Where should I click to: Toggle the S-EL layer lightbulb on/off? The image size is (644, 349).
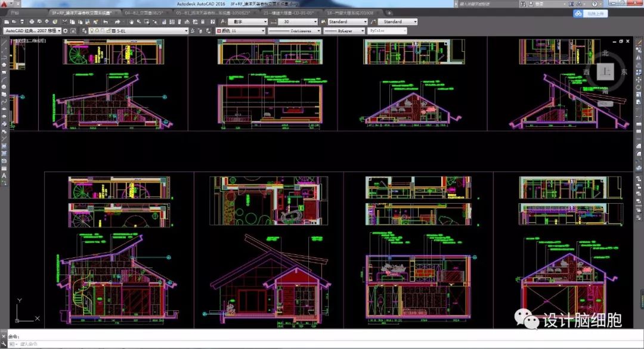pyautogui.click(x=92, y=30)
